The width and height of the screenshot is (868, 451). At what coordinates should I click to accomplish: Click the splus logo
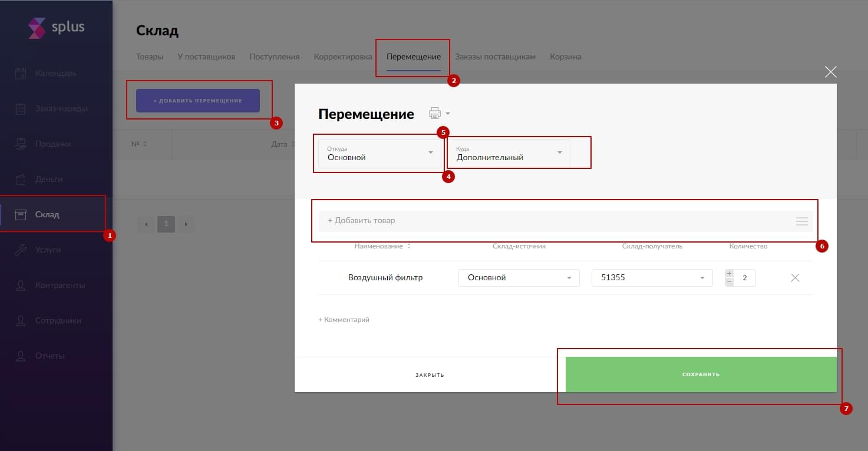click(x=57, y=28)
